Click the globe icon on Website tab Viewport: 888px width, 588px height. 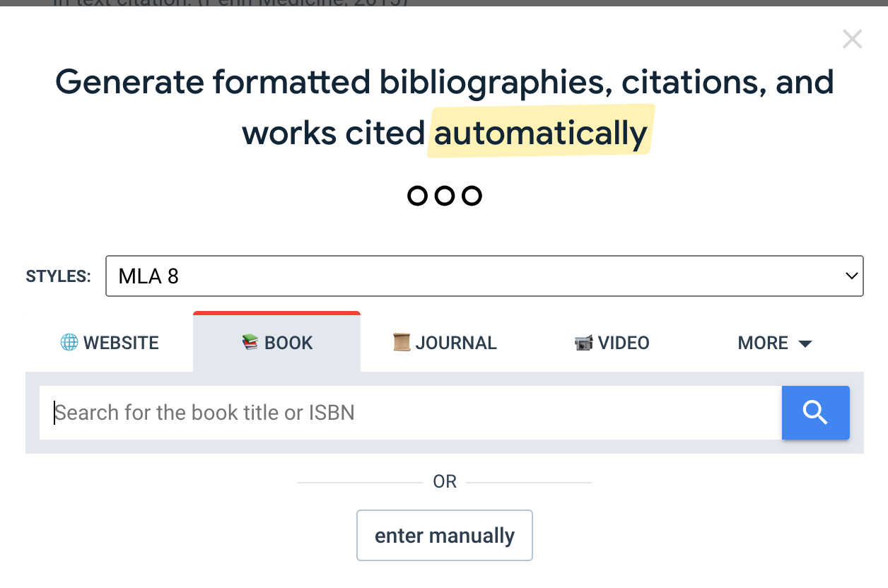(x=69, y=343)
